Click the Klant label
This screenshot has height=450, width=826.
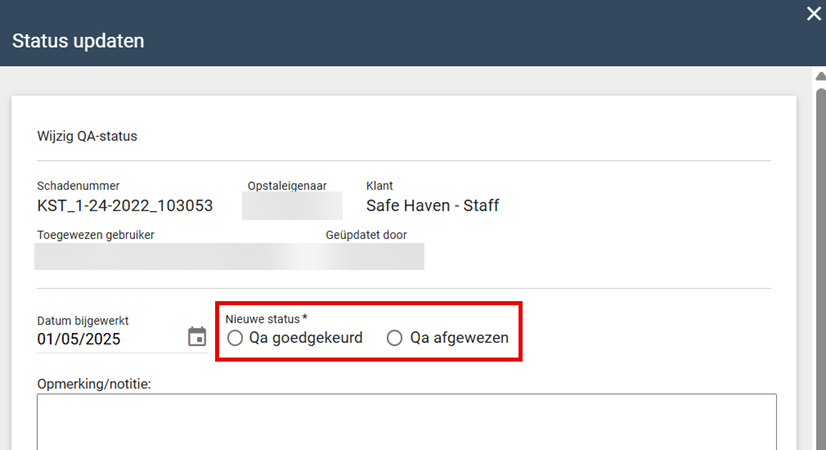click(x=379, y=186)
